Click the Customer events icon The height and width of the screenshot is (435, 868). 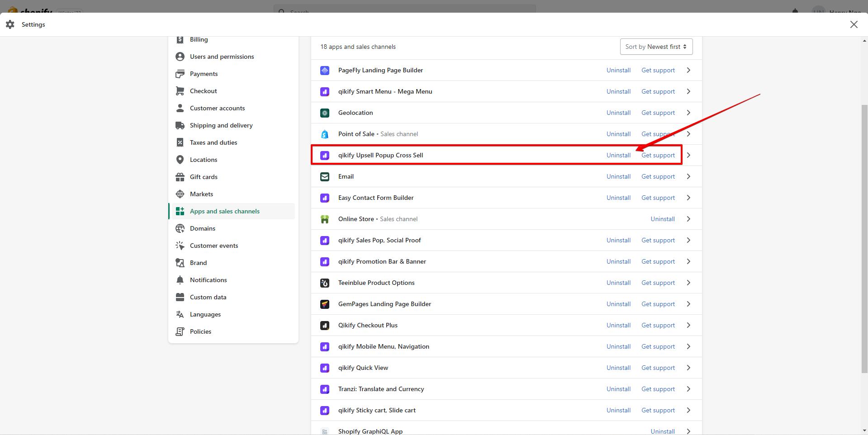(180, 246)
